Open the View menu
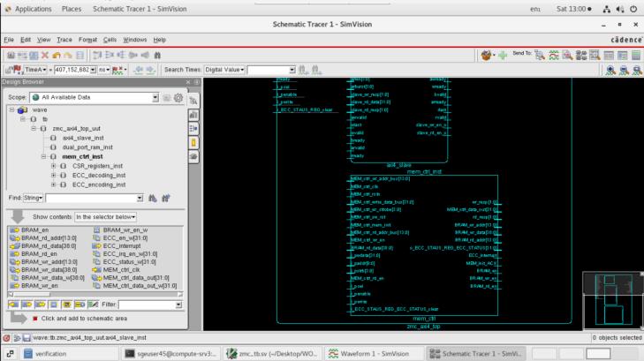Image resolution: width=644 pixels, height=361 pixels. (43, 40)
